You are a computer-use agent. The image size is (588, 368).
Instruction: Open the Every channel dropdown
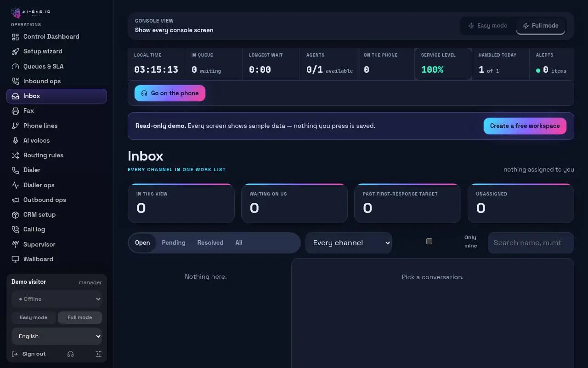coord(349,243)
